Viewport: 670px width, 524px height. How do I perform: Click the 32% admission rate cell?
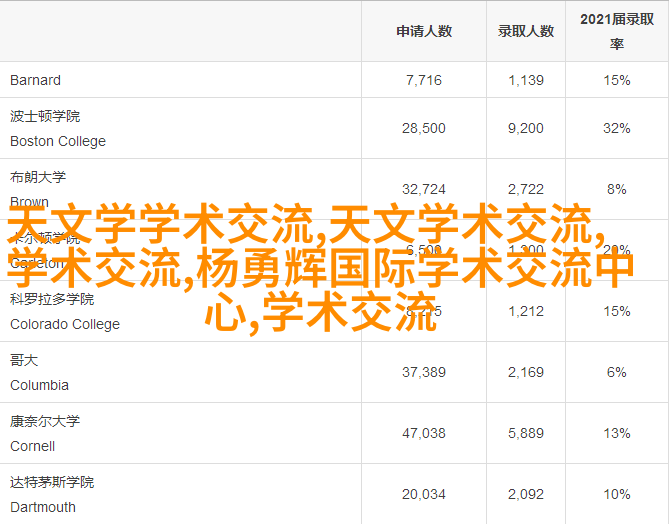(617, 128)
